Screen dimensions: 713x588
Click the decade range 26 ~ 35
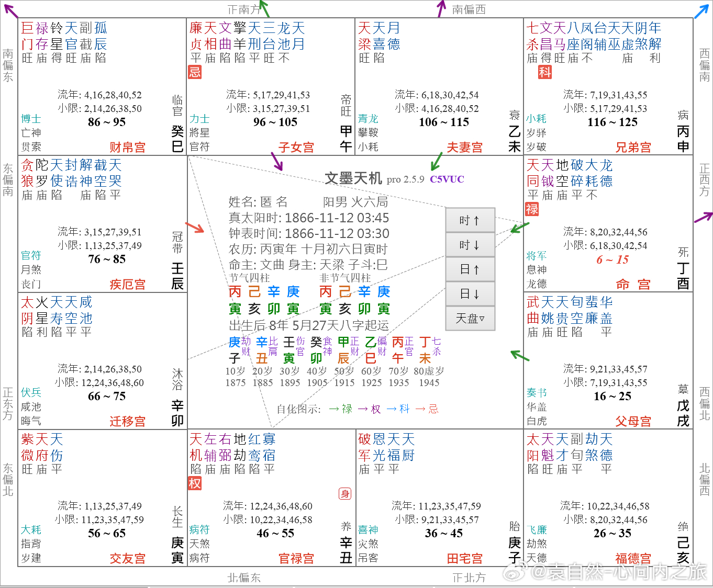click(612, 533)
